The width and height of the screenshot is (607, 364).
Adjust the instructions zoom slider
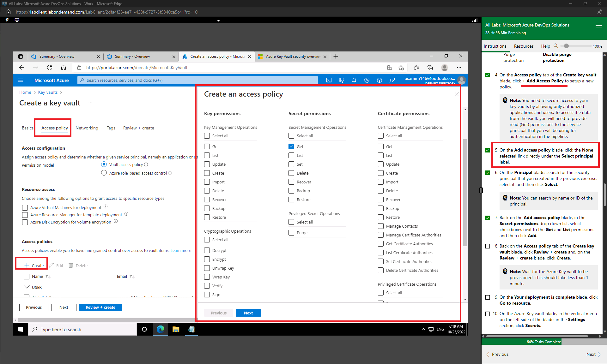tap(566, 46)
